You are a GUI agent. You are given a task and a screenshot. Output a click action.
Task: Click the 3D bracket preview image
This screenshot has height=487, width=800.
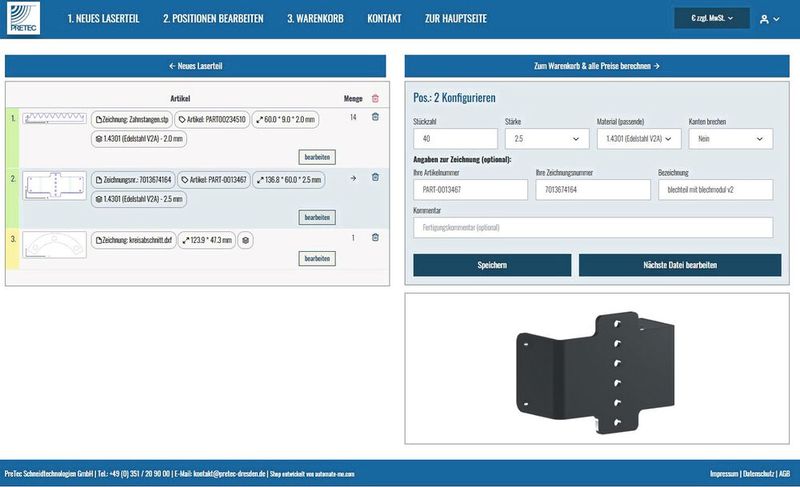595,373
